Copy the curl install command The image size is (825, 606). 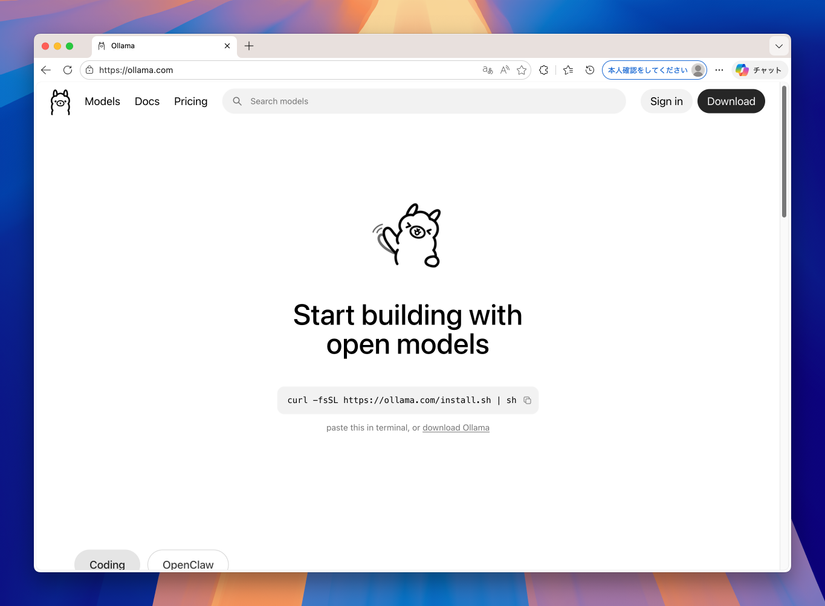[527, 400]
